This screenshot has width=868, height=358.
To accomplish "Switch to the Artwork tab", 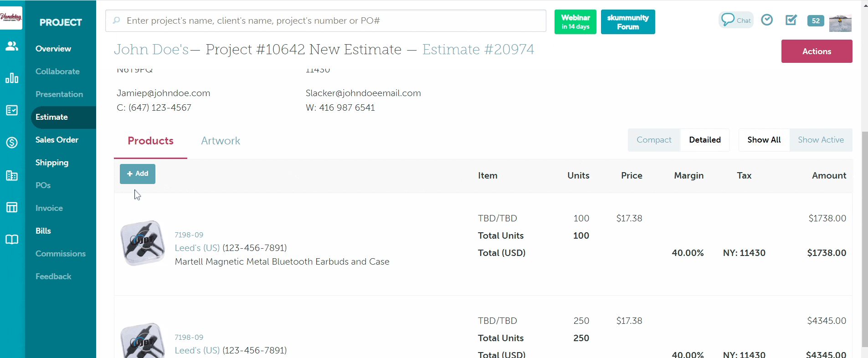I will (x=221, y=141).
